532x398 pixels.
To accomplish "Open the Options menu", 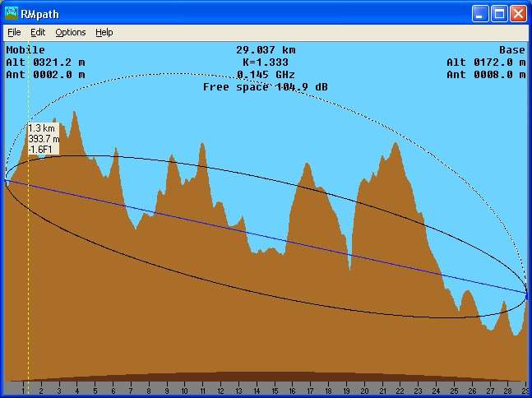I will 71,32.
